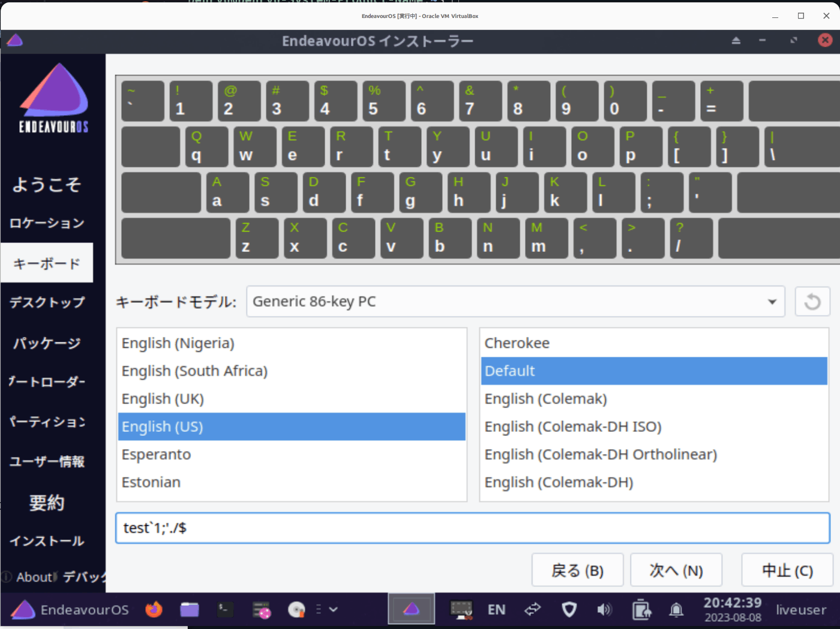
Task: Go to the ブートローダー step
Action: tap(47, 382)
